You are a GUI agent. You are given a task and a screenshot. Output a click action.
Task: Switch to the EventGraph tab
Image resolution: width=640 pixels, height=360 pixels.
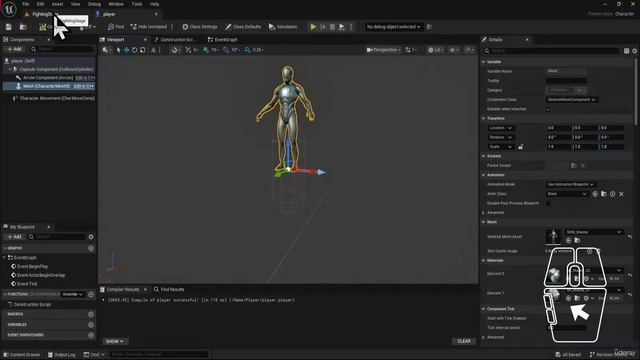(222, 40)
